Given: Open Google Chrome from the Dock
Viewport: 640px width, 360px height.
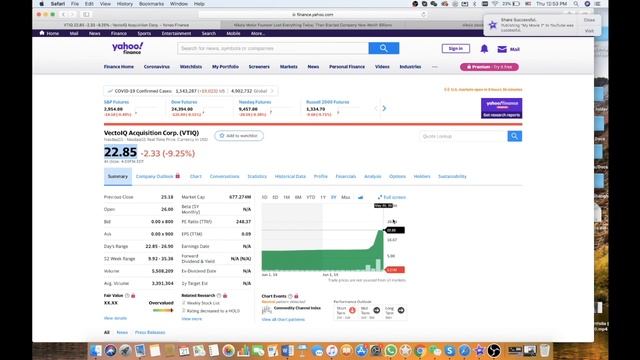Looking at the screenshot, I should pos(420,350).
